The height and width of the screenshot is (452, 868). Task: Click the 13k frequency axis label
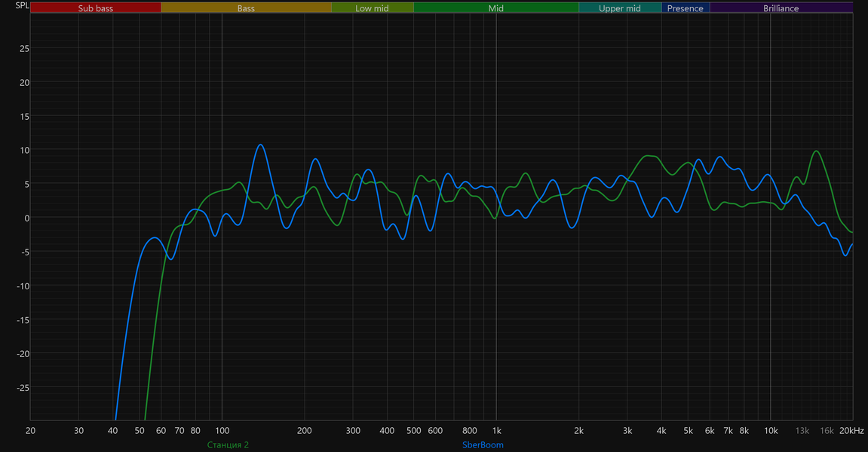click(x=802, y=430)
